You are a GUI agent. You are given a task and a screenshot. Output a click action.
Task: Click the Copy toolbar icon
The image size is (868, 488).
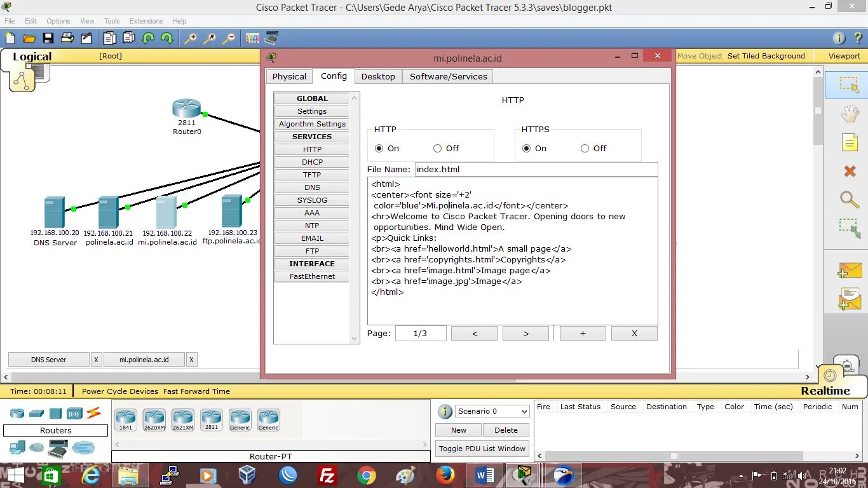point(110,38)
